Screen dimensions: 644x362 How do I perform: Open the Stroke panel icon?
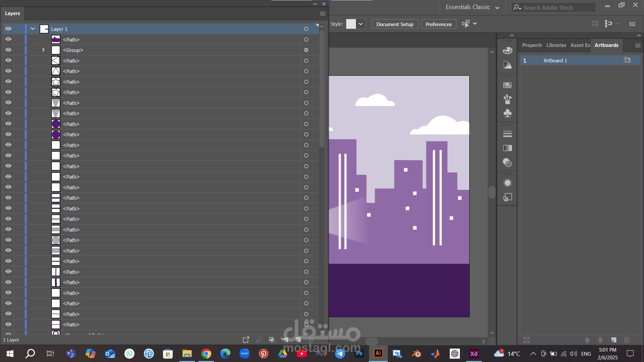tap(507, 134)
